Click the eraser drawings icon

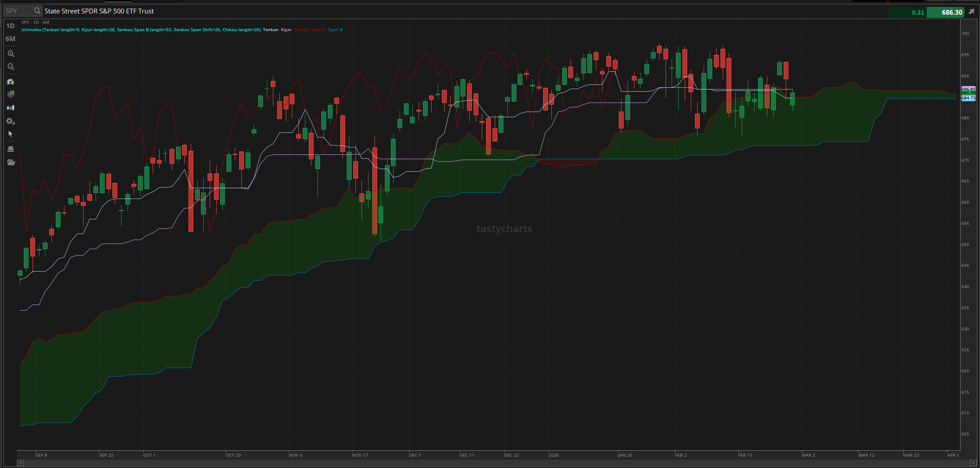tap(11, 149)
